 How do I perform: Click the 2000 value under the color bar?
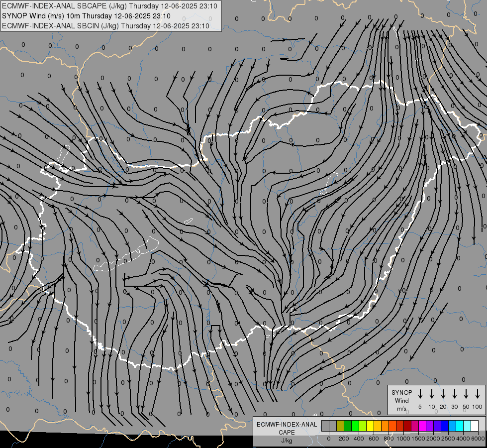click(433, 439)
